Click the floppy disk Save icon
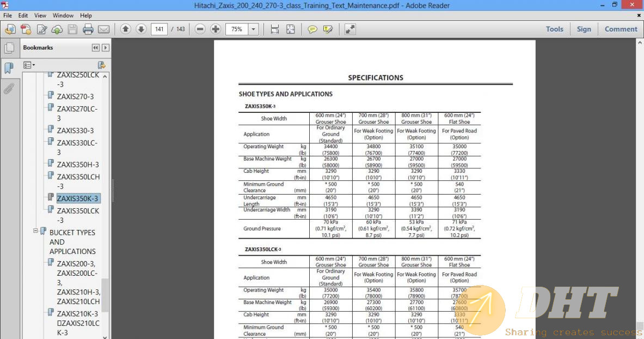 pos(73,29)
